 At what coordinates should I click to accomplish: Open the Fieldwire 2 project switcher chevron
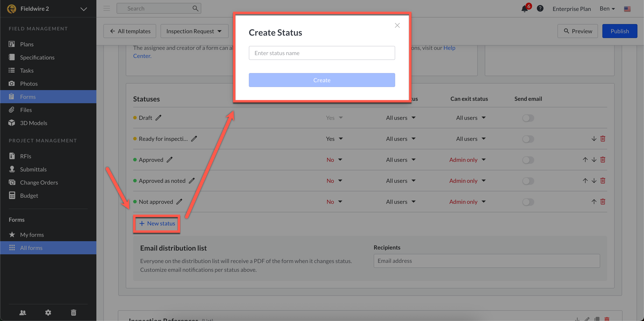pos(83,9)
